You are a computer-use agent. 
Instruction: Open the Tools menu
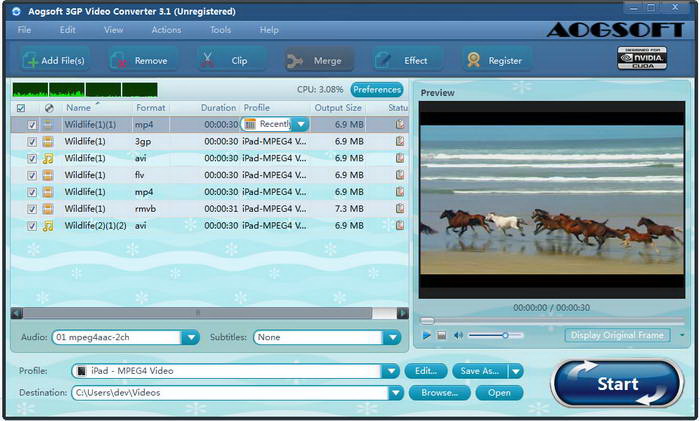point(221,30)
